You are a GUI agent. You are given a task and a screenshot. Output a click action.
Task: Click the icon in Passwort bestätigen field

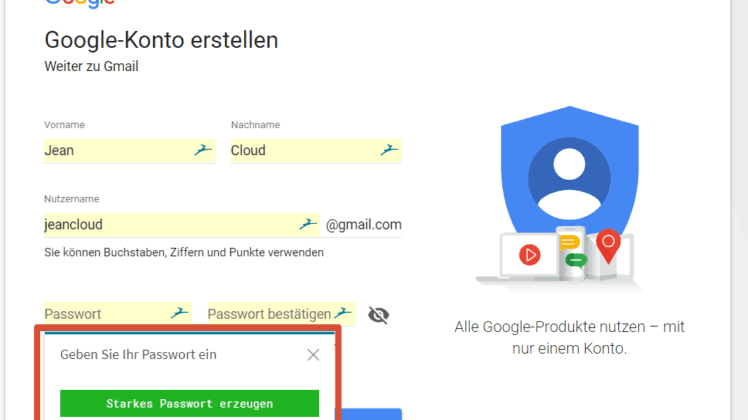coord(343,313)
